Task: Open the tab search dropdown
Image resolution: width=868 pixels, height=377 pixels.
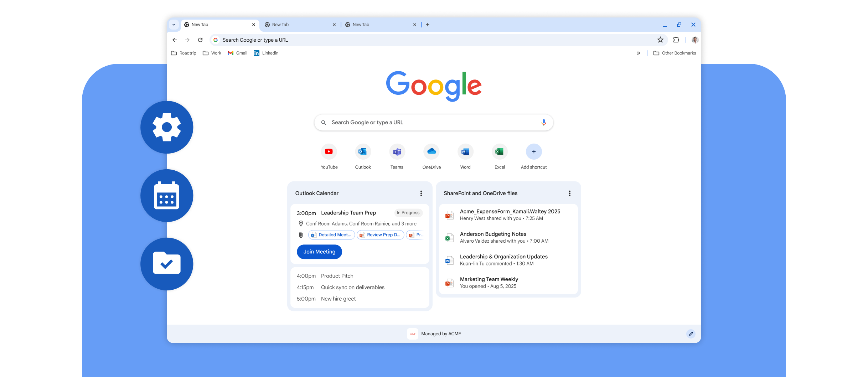Action: (x=174, y=24)
